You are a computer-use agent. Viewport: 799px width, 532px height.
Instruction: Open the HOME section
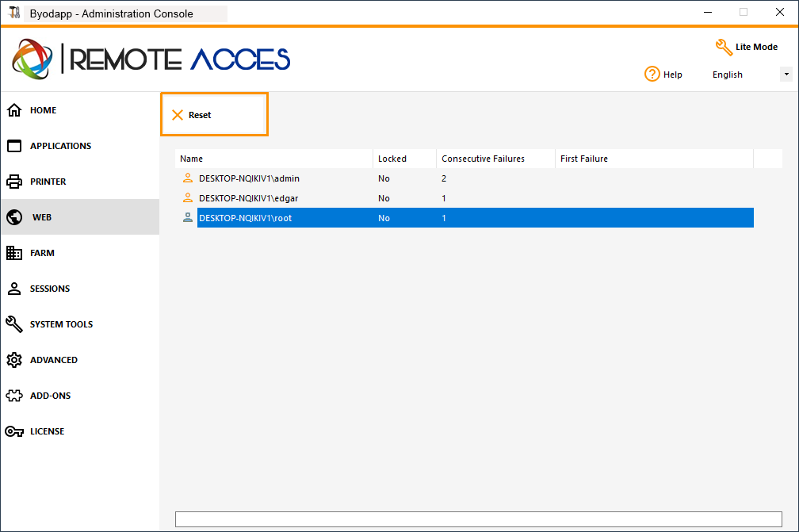(80, 110)
